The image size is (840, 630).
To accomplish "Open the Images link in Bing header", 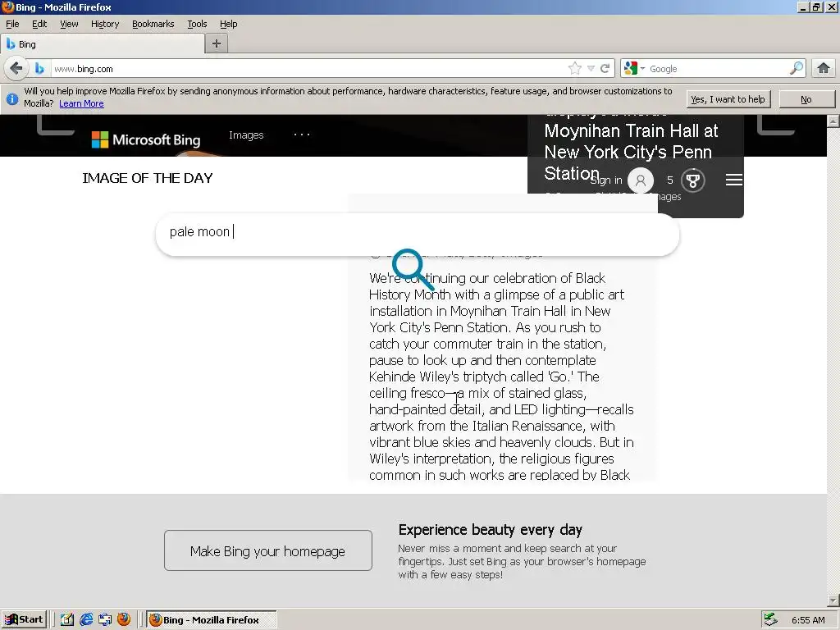I will tap(246, 135).
